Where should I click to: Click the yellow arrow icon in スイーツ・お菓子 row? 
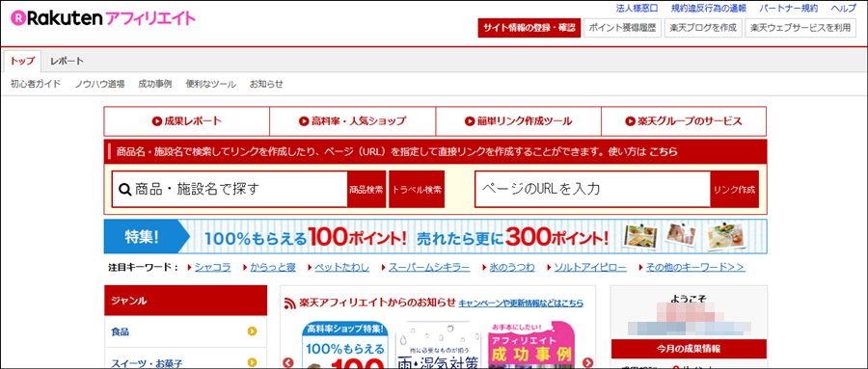click(x=253, y=363)
